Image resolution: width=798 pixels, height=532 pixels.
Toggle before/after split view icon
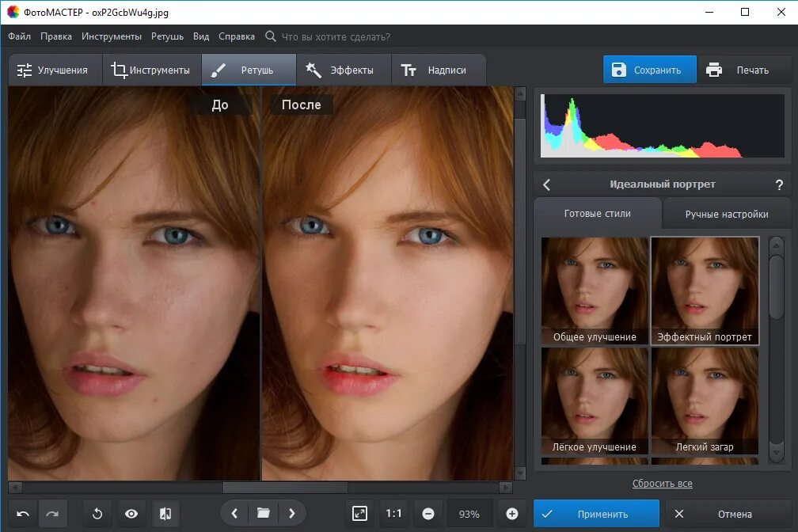tap(165, 514)
